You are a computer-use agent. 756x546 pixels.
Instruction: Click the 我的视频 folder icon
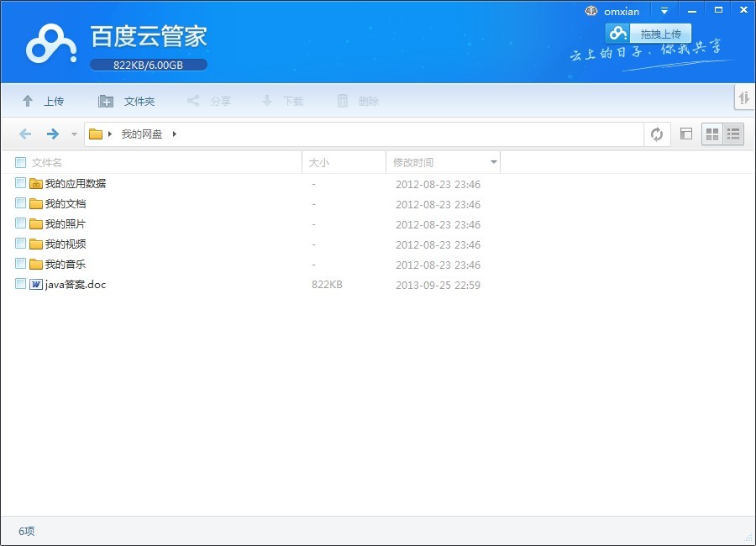point(35,244)
